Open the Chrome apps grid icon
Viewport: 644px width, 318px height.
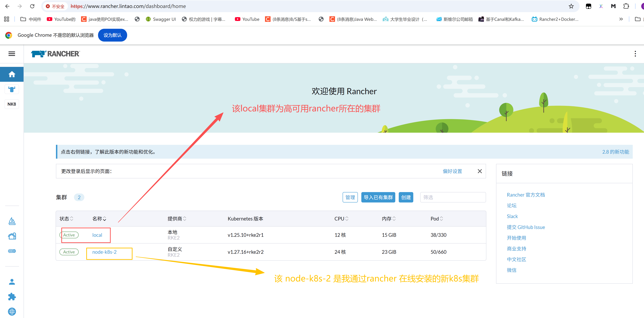(7, 19)
